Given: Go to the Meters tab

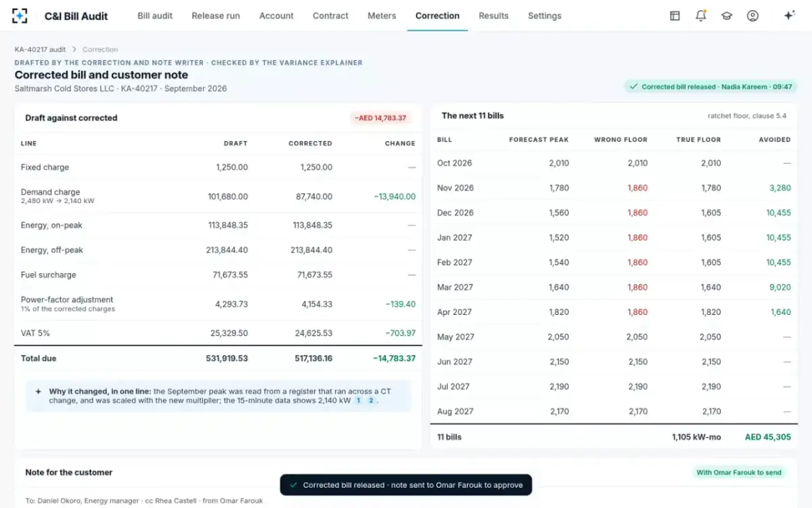Looking at the screenshot, I should click(x=382, y=16).
